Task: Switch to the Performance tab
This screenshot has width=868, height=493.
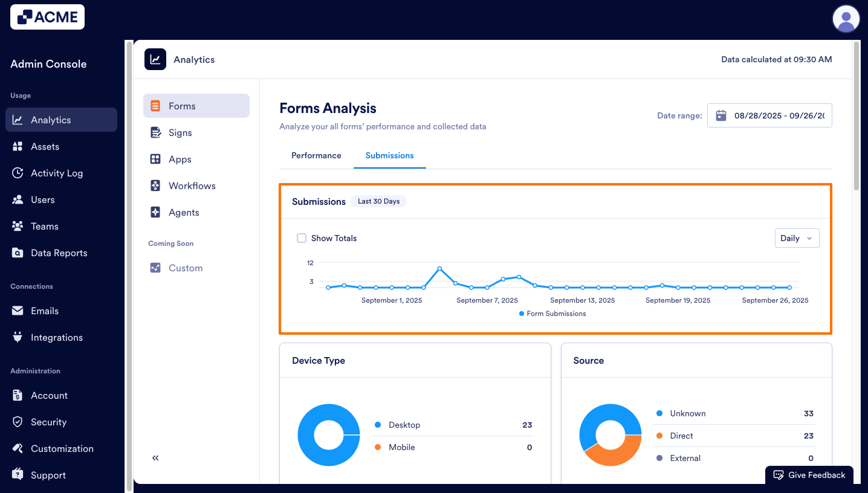Action: [316, 155]
